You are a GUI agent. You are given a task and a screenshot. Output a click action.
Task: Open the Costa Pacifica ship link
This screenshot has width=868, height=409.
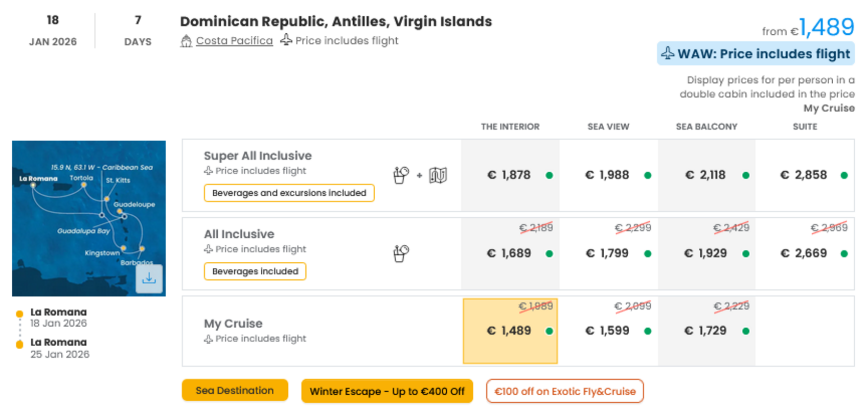pyautogui.click(x=234, y=40)
